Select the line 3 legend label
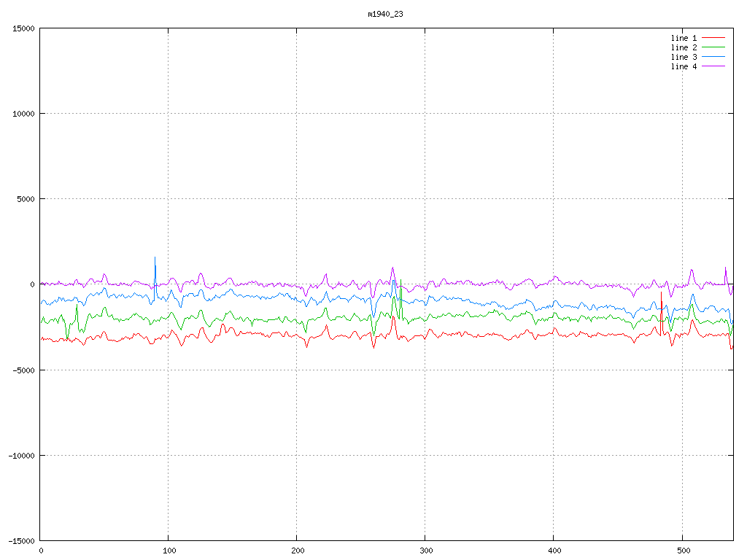 tap(684, 57)
